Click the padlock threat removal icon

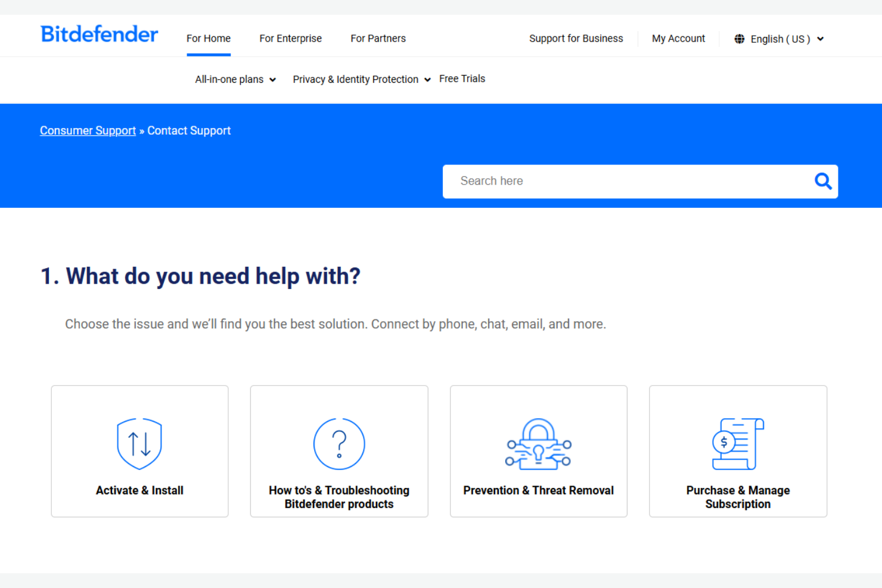coord(539,444)
